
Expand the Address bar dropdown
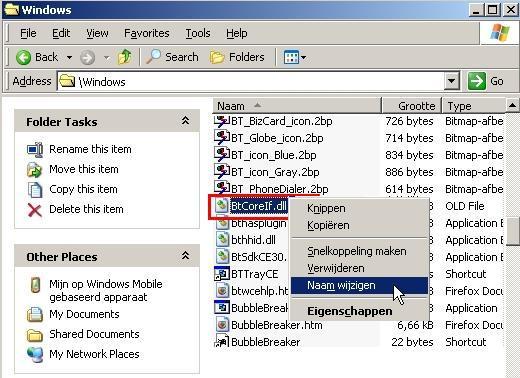coord(451,81)
